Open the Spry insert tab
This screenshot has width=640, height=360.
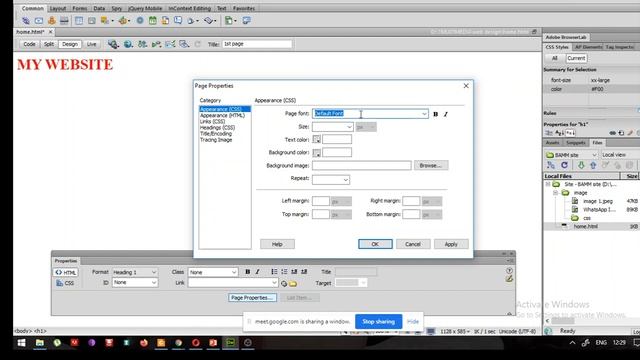click(117, 8)
